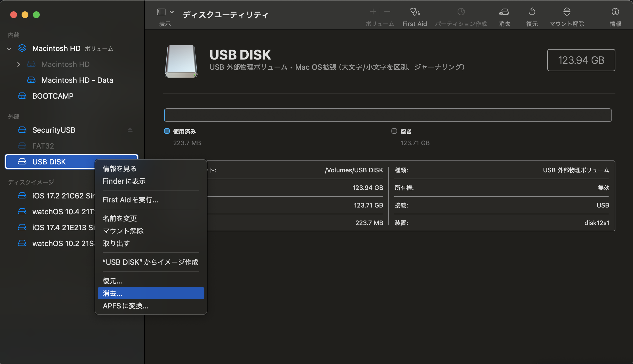Click the Erase (消去) toolbar icon
The width and height of the screenshot is (633, 364).
click(504, 12)
